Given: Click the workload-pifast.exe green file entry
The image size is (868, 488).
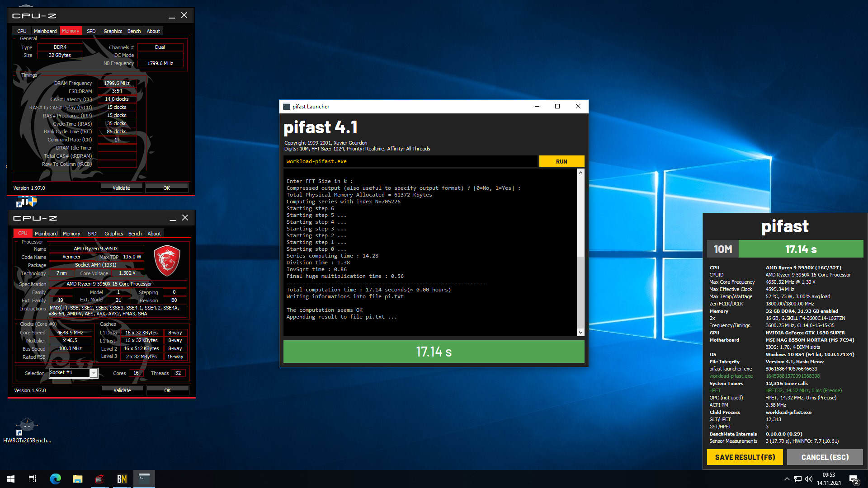Looking at the screenshot, I should [x=731, y=376].
